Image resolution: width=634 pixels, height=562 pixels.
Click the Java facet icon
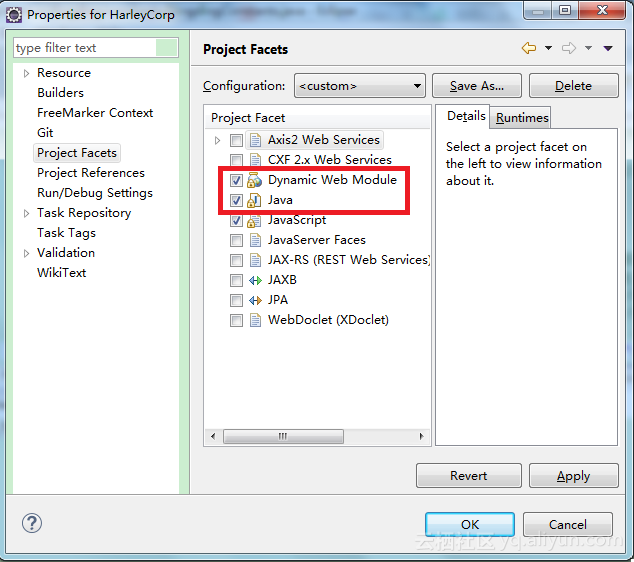(x=254, y=200)
